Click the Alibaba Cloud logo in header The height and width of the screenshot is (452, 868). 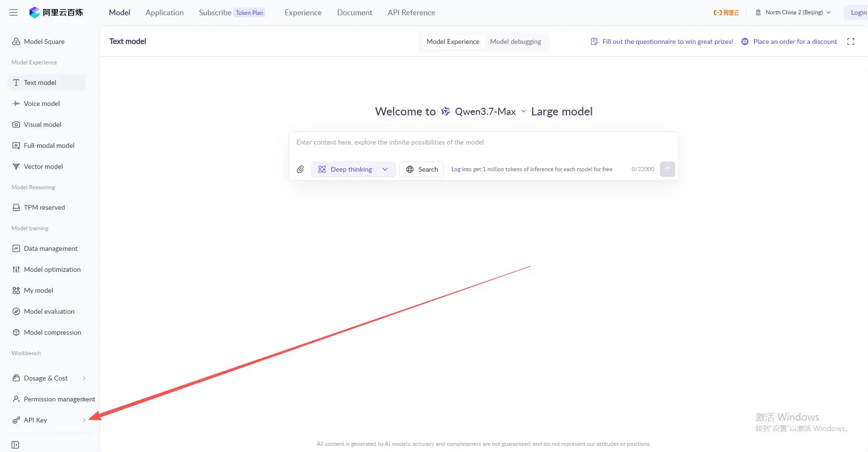[726, 12]
